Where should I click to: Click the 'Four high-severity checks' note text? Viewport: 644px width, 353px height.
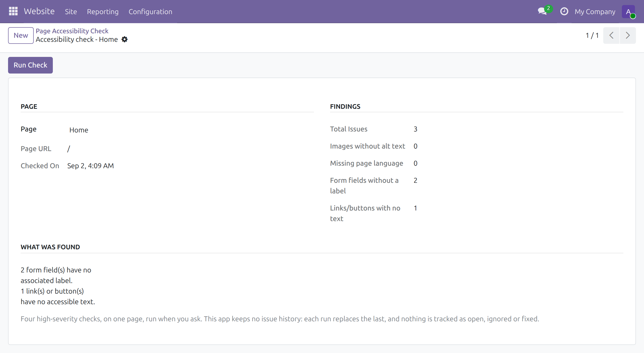pos(280,319)
